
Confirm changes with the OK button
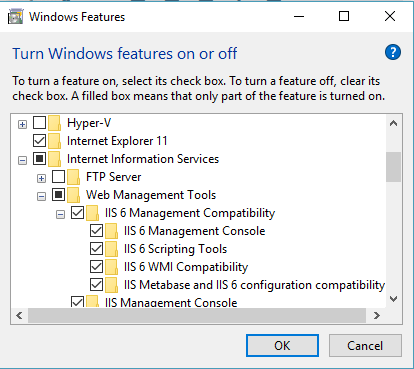pyautogui.click(x=282, y=346)
